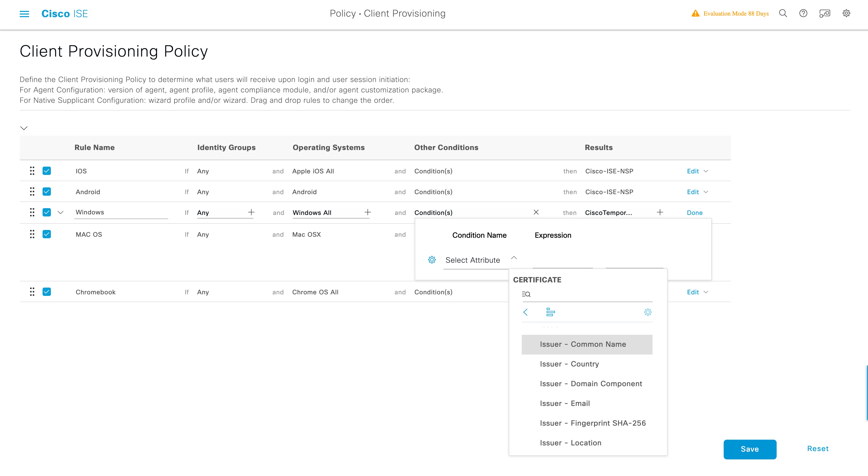The height and width of the screenshot is (476, 868).
Task: Open the settings gear in the top-right corner
Action: click(846, 13)
